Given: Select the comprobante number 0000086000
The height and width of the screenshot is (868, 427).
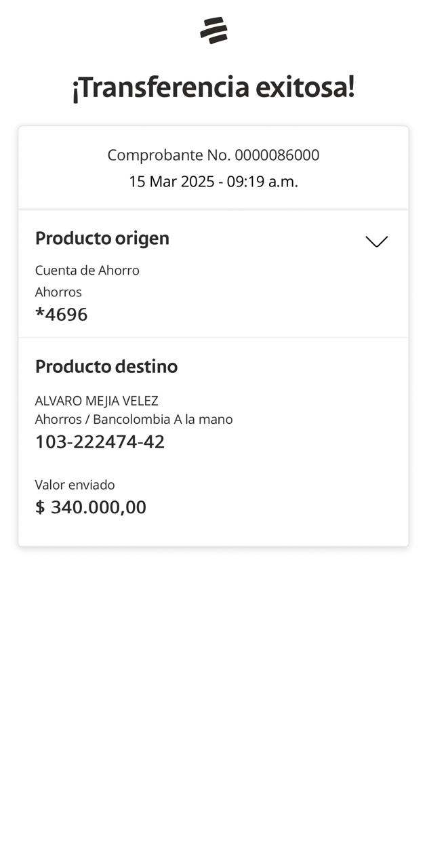Looking at the screenshot, I should (x=213, y=155).
